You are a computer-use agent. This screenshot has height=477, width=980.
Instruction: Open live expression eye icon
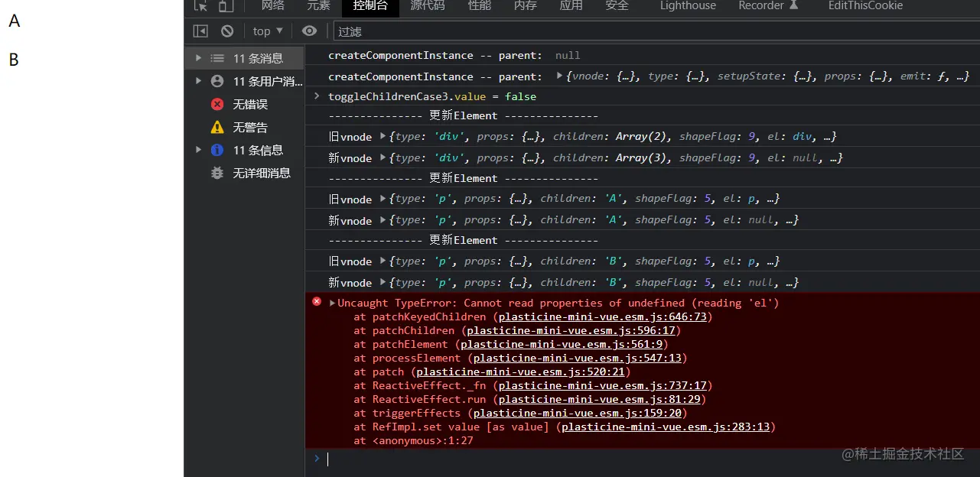309,31
